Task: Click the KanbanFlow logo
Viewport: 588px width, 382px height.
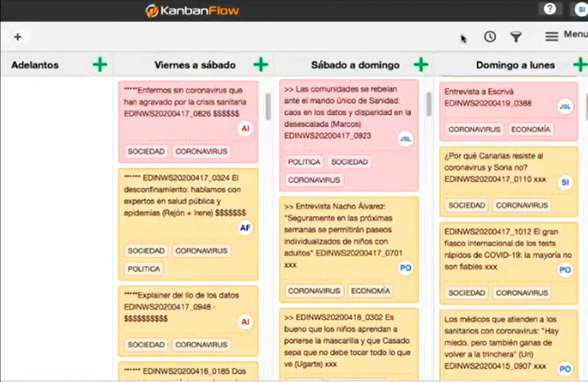Action: (x=192, y=10)
